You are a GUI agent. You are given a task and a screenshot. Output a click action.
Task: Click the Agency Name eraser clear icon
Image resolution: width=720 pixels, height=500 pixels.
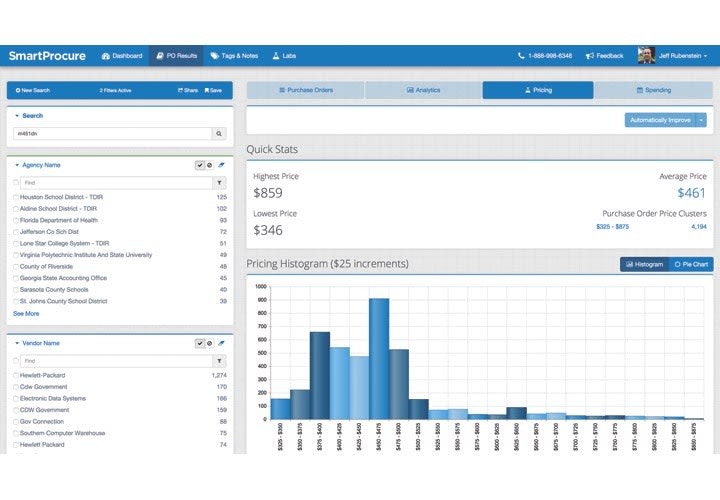[221, 165]
